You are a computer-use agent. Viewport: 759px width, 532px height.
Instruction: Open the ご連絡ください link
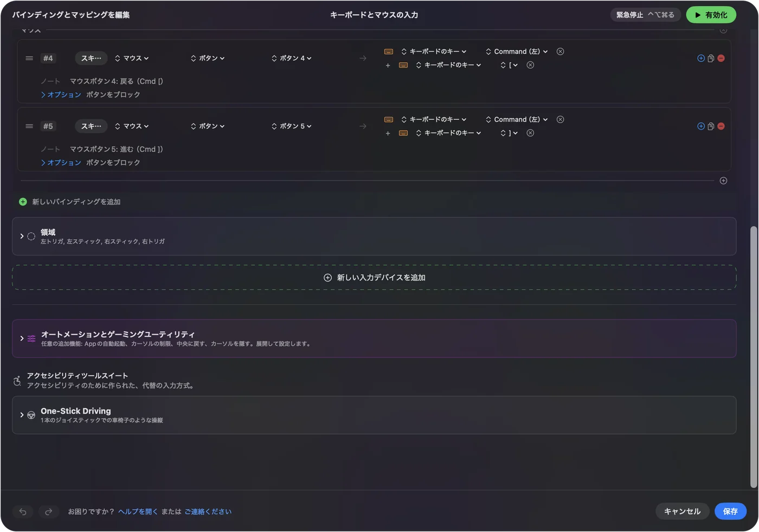point(208,511)
